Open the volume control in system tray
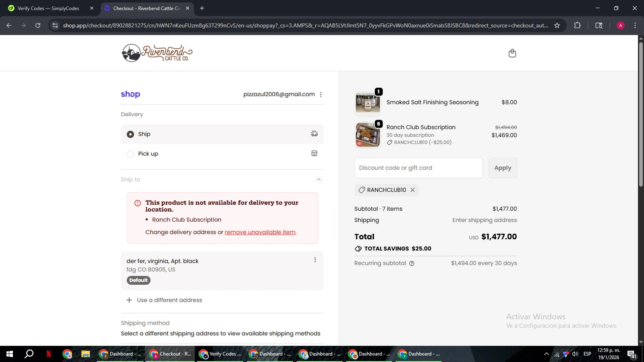Viewport: 644px width, 362px height. click(x=575, y=354)
